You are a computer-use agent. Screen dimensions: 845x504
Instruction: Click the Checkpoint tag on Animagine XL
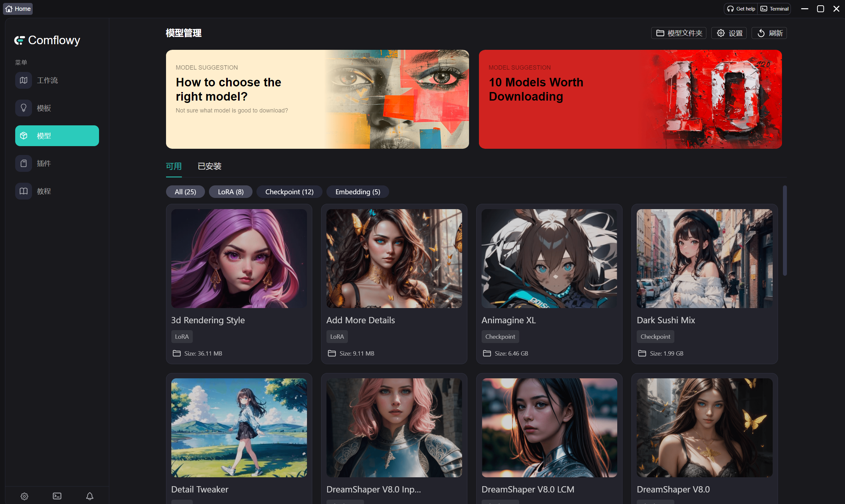pyautogui.click(x=500, y=336)
